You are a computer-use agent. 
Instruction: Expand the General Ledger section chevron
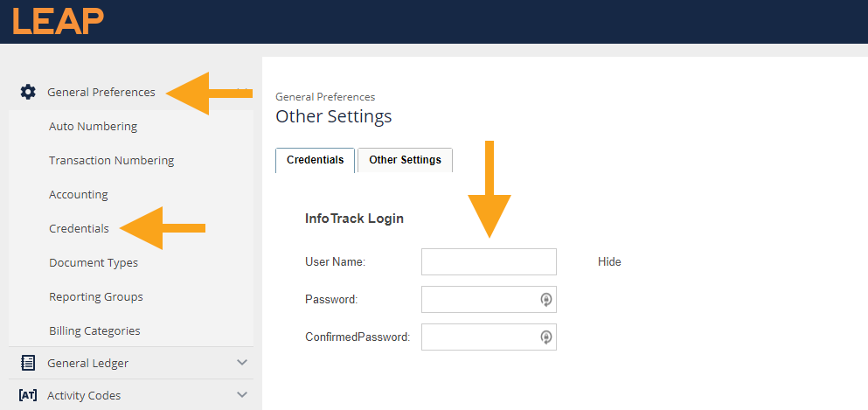pos(242,363)
